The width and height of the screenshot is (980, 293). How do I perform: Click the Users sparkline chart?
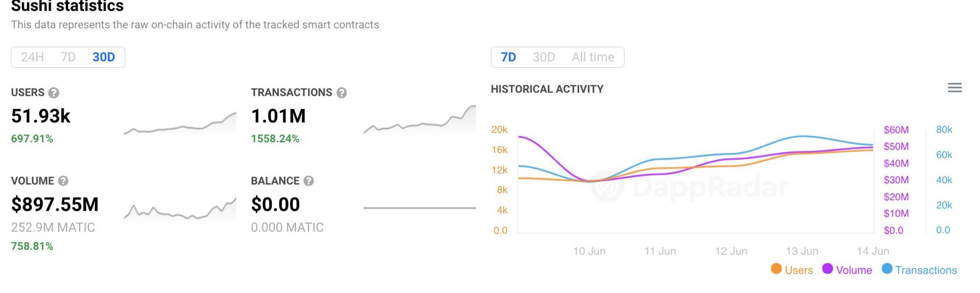click(180, 125)
